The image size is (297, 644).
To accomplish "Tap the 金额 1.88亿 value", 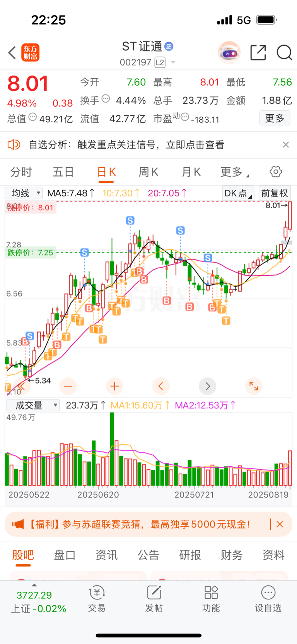I will [x=277, y=101].
